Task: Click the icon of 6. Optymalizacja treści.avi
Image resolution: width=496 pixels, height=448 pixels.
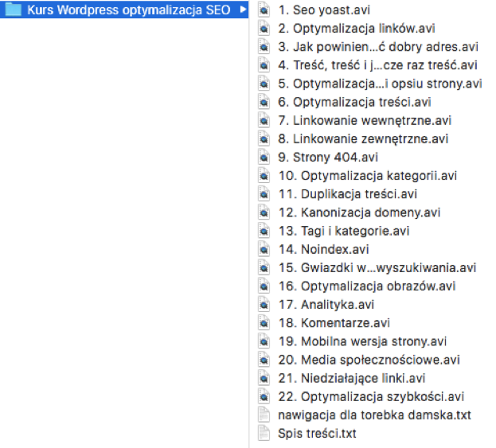Action: (264, 102)
